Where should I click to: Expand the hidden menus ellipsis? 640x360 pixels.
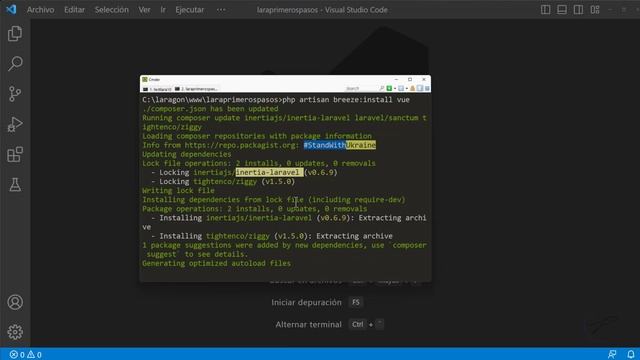(x=221, y=10)
